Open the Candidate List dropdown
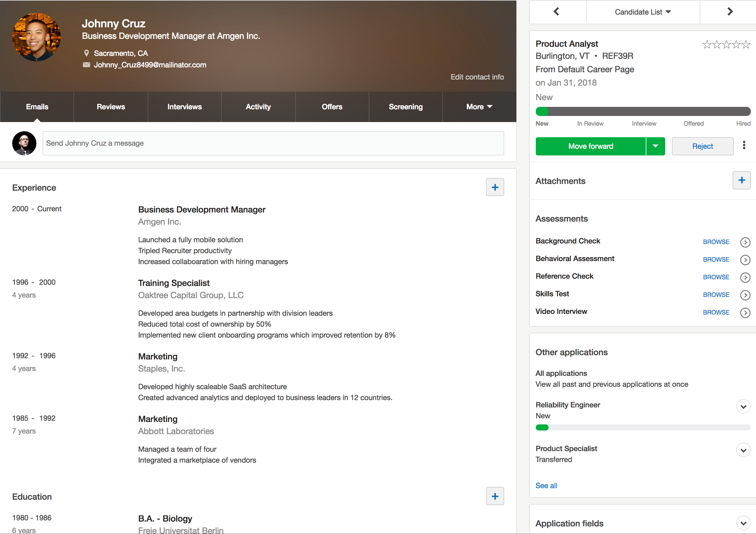This screenshot has height=534, width=756. point(642,12)
